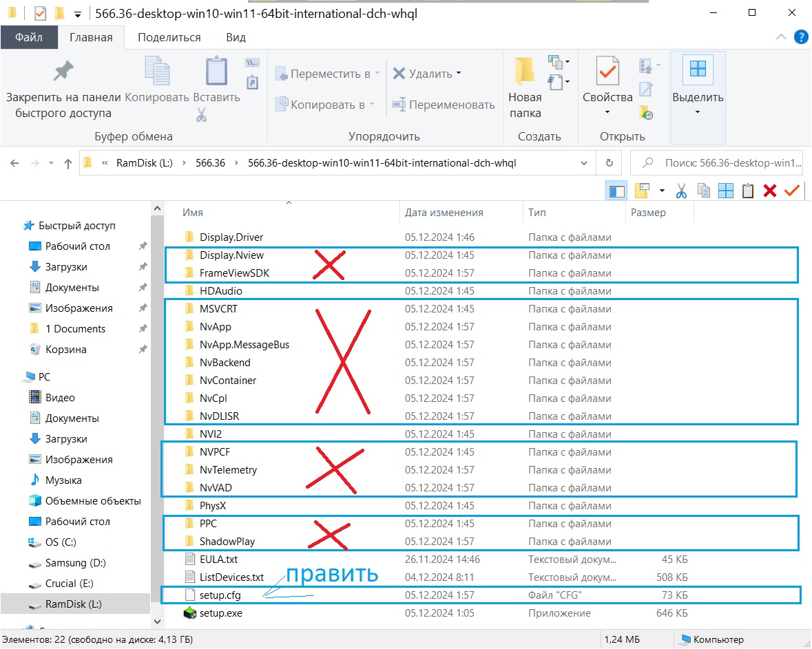
Task: Click the RamDisk (L:) breadcrumb
Action: 144,163
